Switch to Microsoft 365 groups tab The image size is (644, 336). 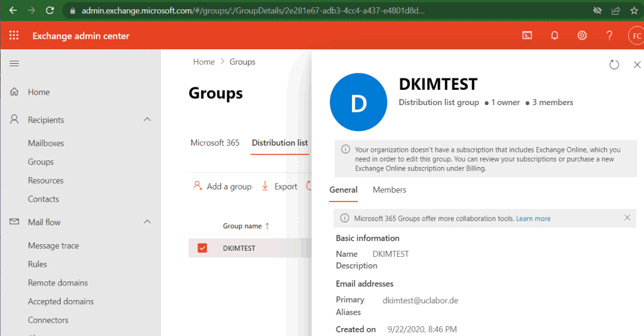point(215,142)
